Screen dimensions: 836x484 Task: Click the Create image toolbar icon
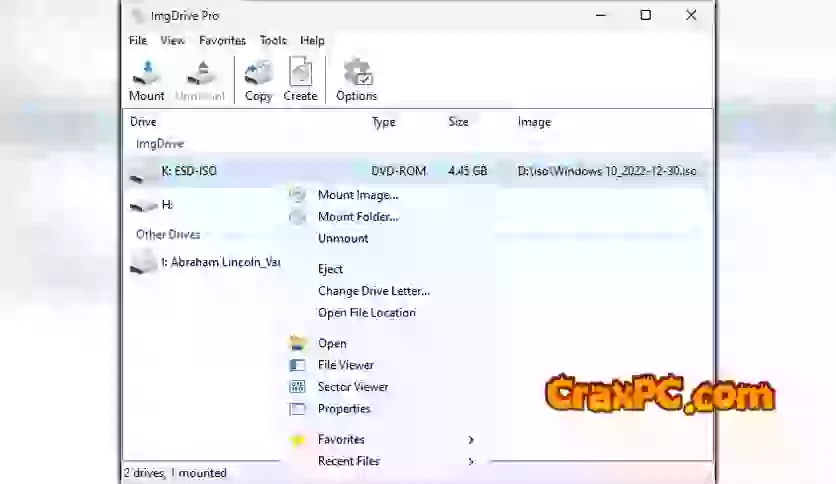pyautogui.click(x=300, y=75)
